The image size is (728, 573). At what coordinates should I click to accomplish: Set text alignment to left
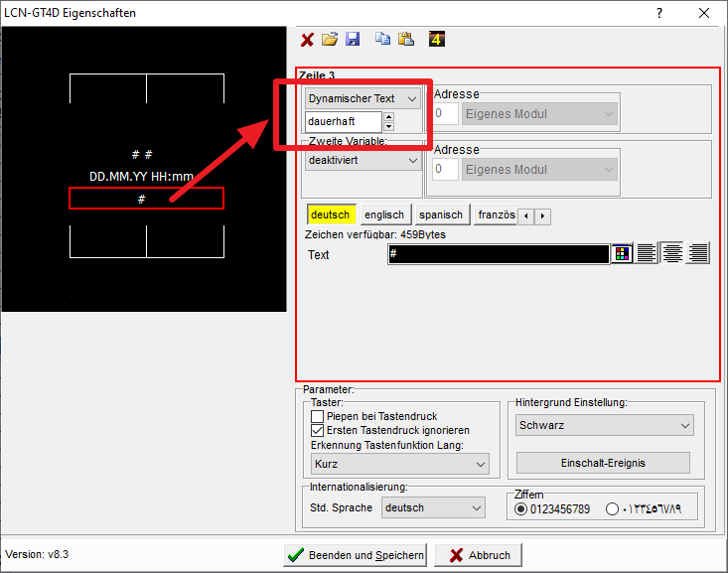pos(647,253)
